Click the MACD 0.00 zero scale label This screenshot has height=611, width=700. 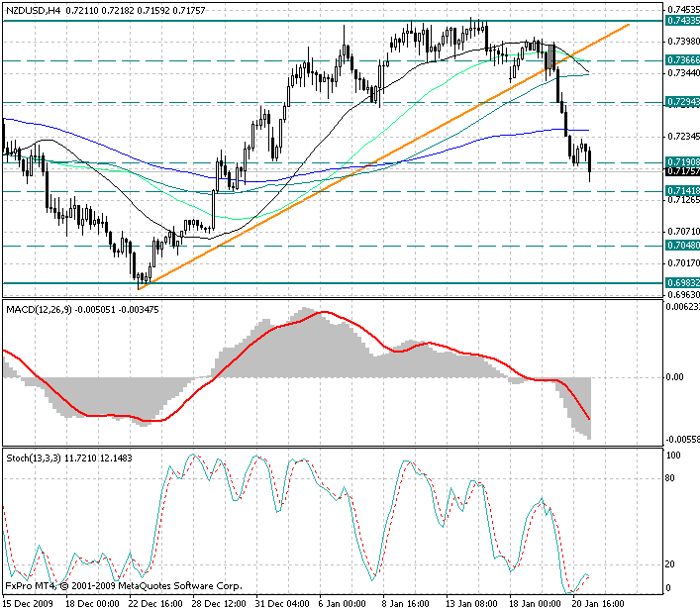(x=675, y=377)
